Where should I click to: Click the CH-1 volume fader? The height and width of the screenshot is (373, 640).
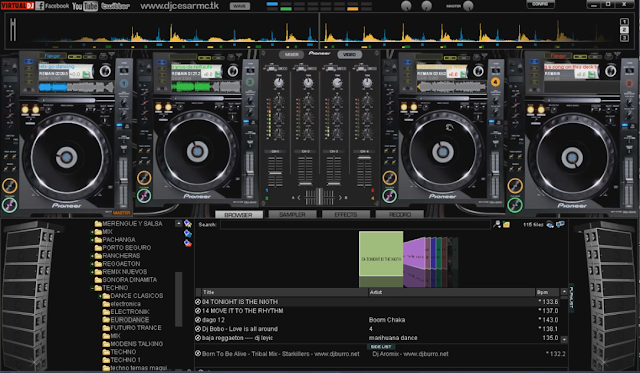pos(275,172)
